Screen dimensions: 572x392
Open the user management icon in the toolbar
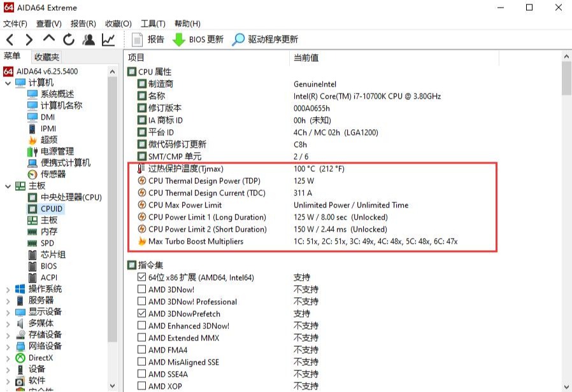click(x=89, y=39)
